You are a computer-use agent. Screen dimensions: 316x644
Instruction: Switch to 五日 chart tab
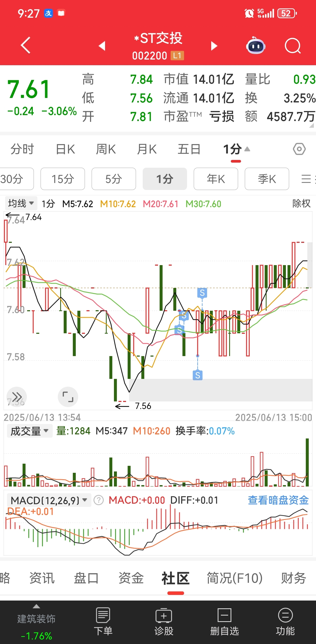coord(189,149)
